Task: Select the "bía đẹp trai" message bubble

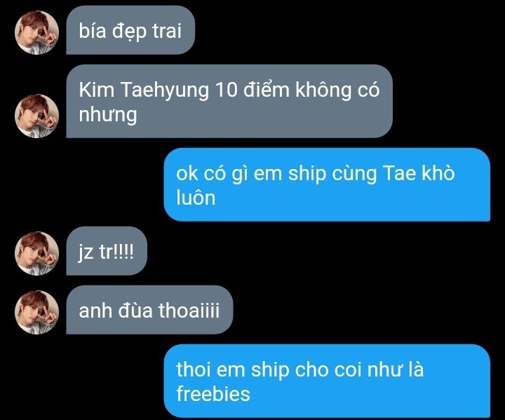Action: click(x=130, y=30)
